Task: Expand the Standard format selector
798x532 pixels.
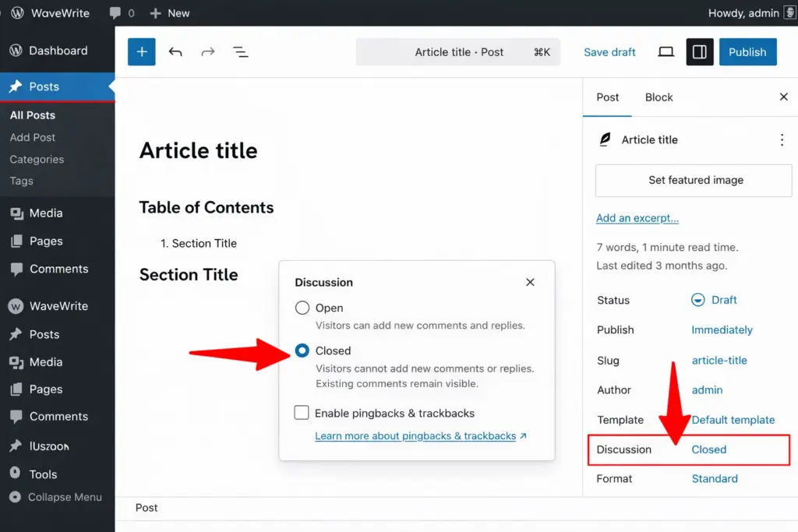Action: click(x=714, y=479)
